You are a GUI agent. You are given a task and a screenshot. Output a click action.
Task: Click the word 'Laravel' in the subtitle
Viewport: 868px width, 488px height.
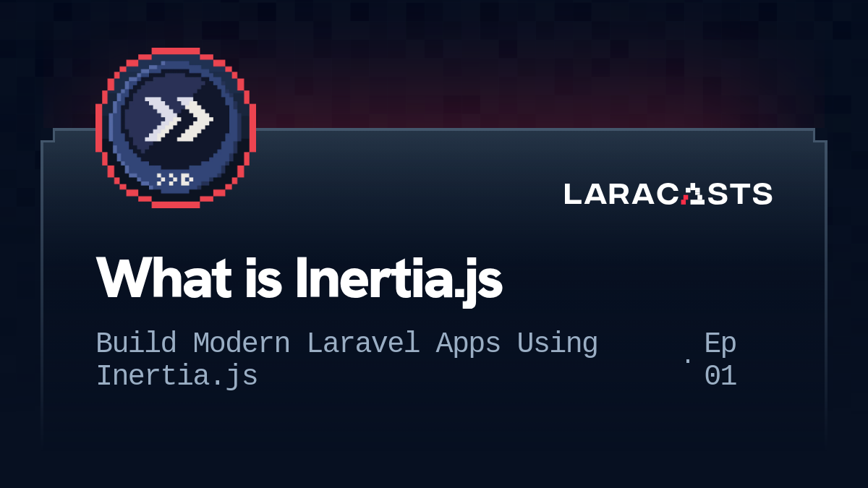[x=363, y=343]
